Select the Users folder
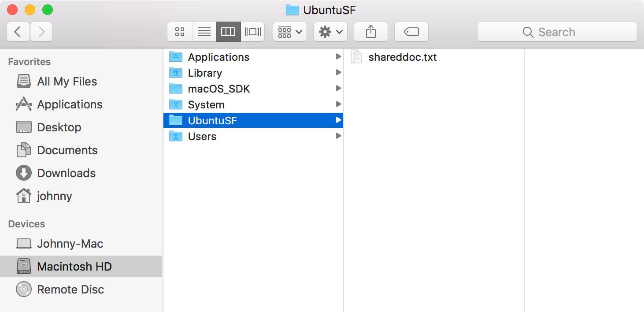 click(253, 136)
